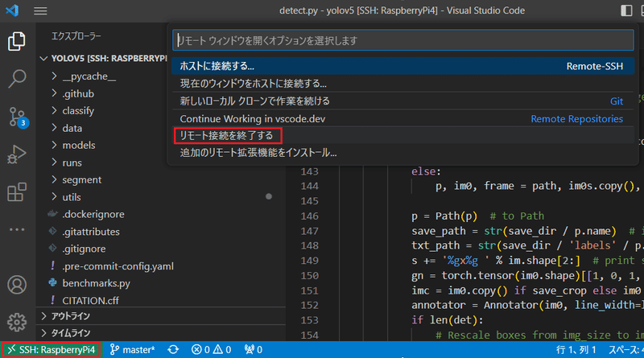Expand the data folder

pos(72,128)
